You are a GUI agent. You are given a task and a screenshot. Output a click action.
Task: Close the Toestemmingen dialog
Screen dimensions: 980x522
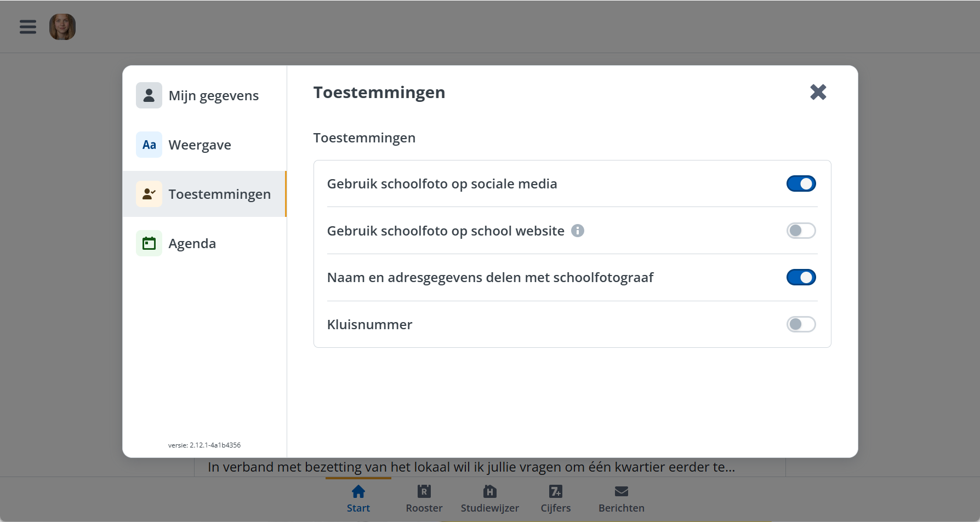click(818, 92)
